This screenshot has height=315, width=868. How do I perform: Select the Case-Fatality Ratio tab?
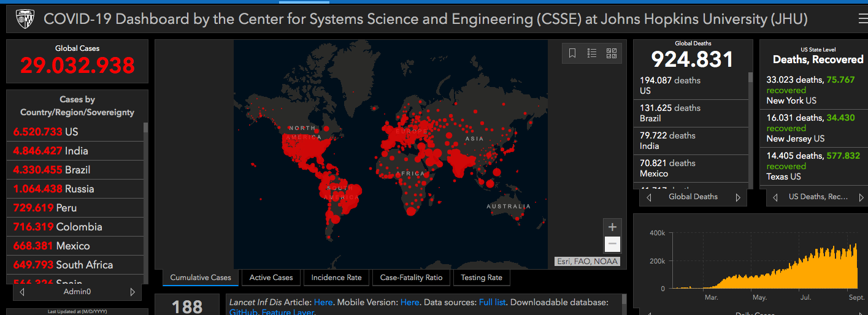[411, 278]
